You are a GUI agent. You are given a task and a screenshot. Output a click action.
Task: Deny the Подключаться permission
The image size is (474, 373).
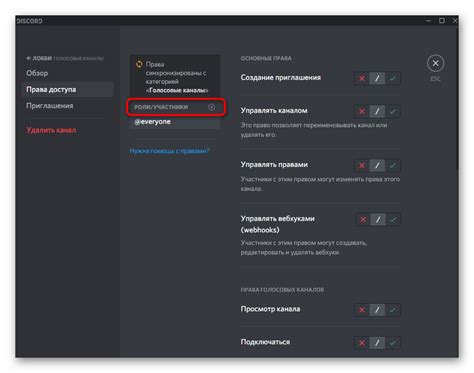362,343
